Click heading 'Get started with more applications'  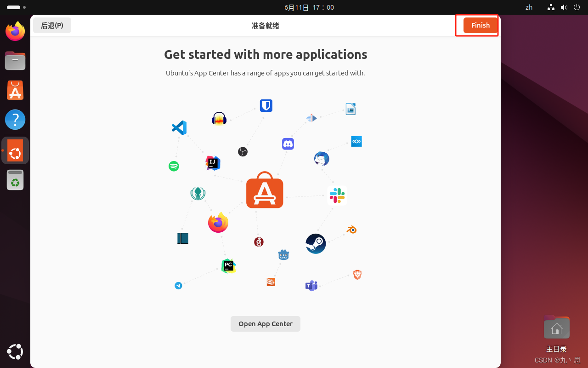(266, 54)
